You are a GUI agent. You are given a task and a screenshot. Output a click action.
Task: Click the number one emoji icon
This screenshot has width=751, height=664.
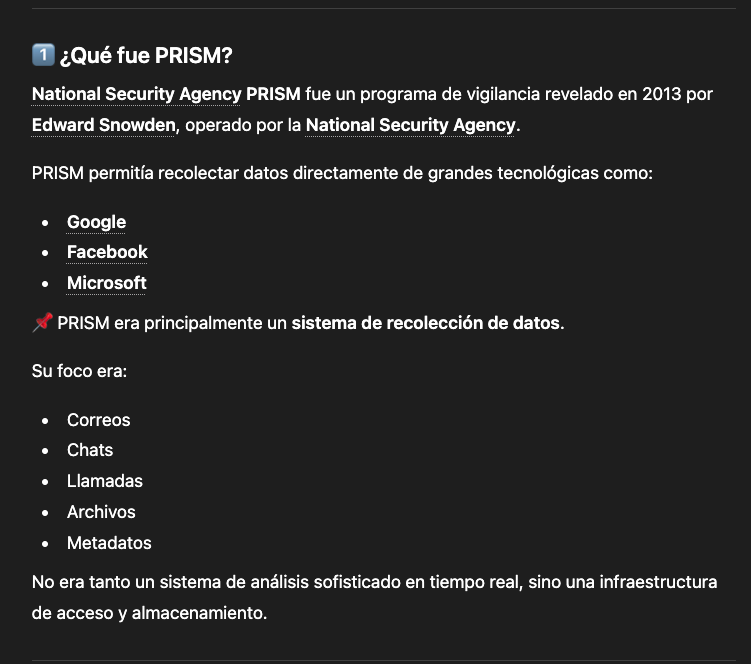pyautogui.click(x=43, y=55)
